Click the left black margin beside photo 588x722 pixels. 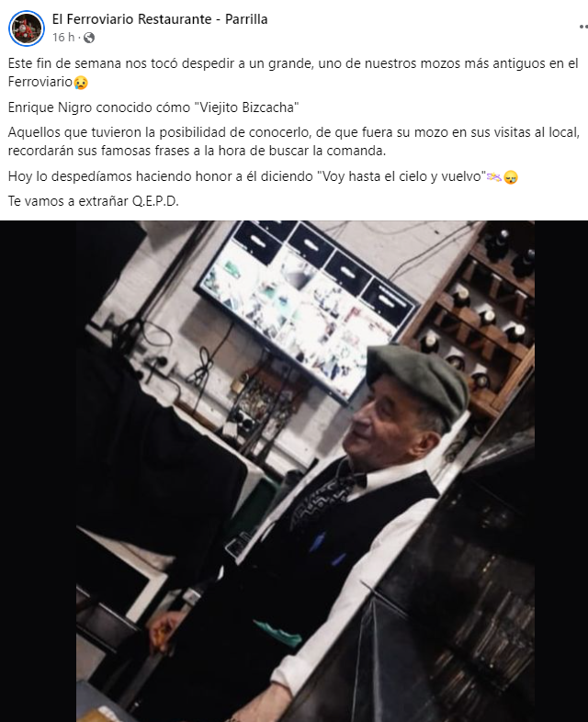pyautogui.click(x=39, y=471)
